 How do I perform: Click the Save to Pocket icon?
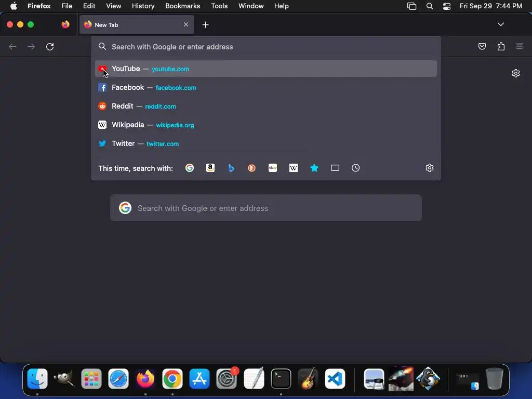pos(482,46)
